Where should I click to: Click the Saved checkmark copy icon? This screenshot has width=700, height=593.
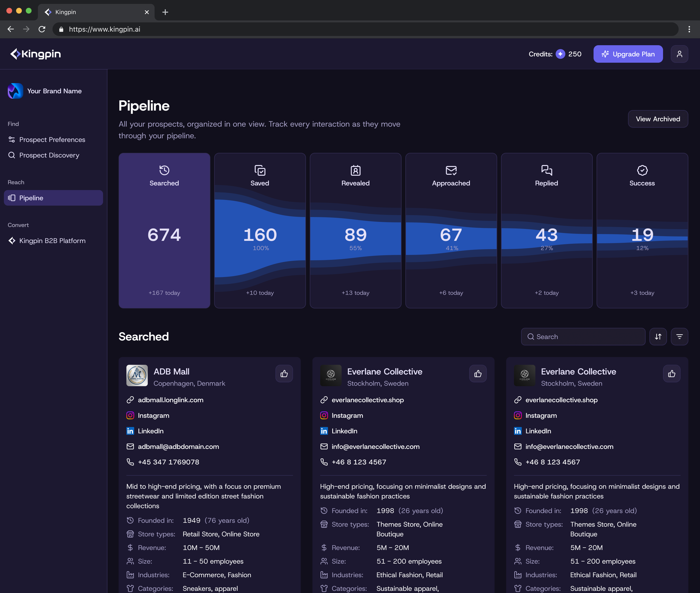click(260, 170)
